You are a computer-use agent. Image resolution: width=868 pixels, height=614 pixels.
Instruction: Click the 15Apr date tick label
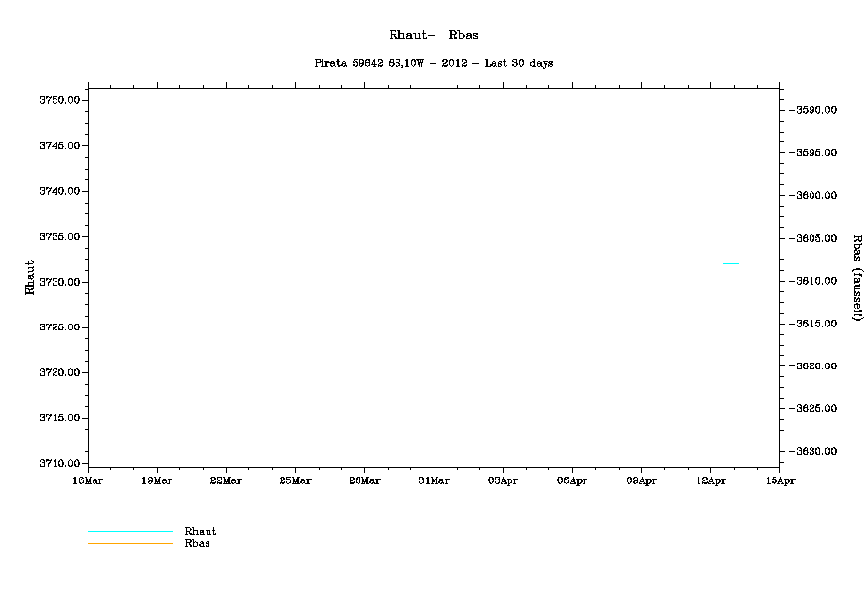[779, 480]
